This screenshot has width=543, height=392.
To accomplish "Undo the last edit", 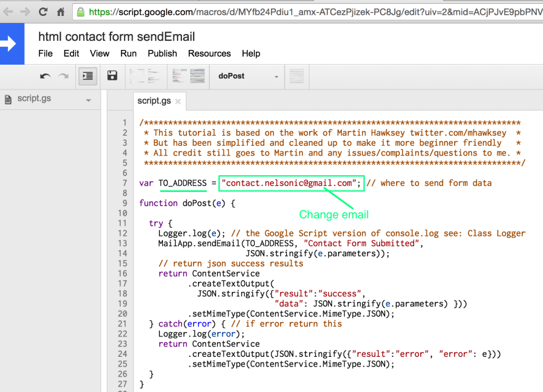I will pos(45,76).
